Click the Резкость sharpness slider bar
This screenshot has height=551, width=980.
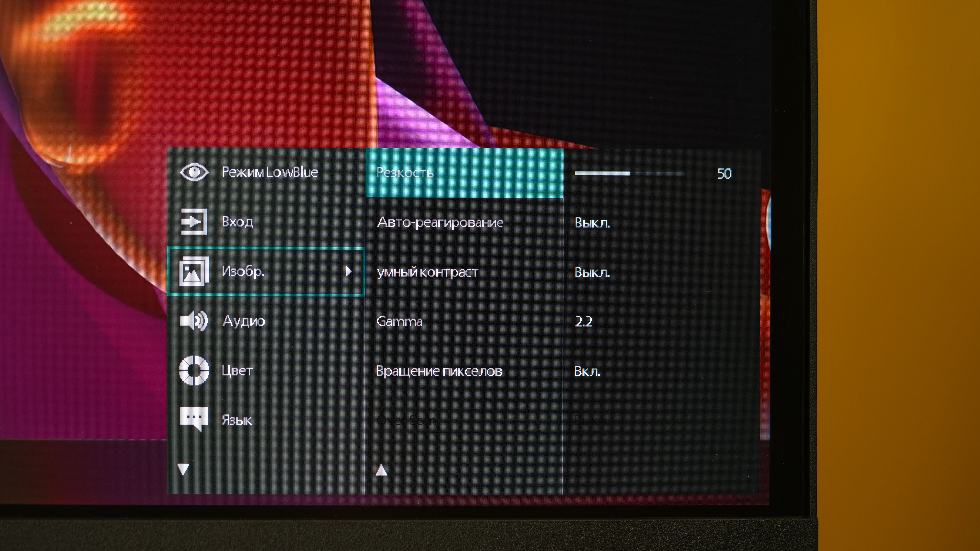[629, 173]
